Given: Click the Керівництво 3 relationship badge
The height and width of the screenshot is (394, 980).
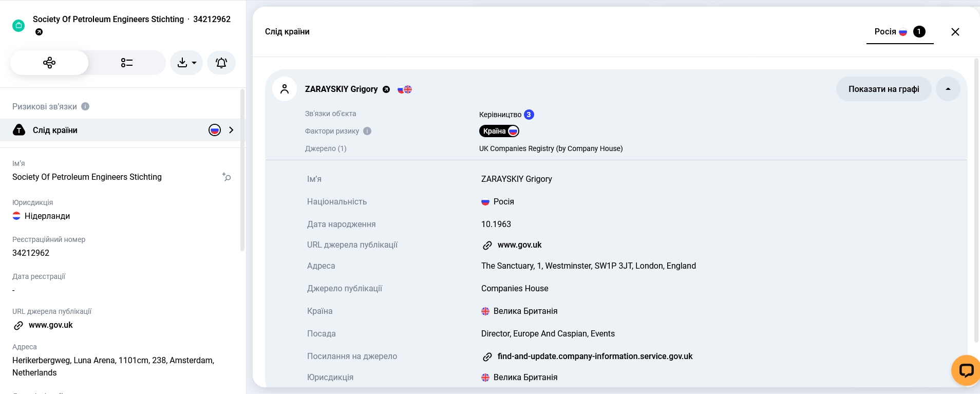Looking at the screenshot, I should 506,114.
